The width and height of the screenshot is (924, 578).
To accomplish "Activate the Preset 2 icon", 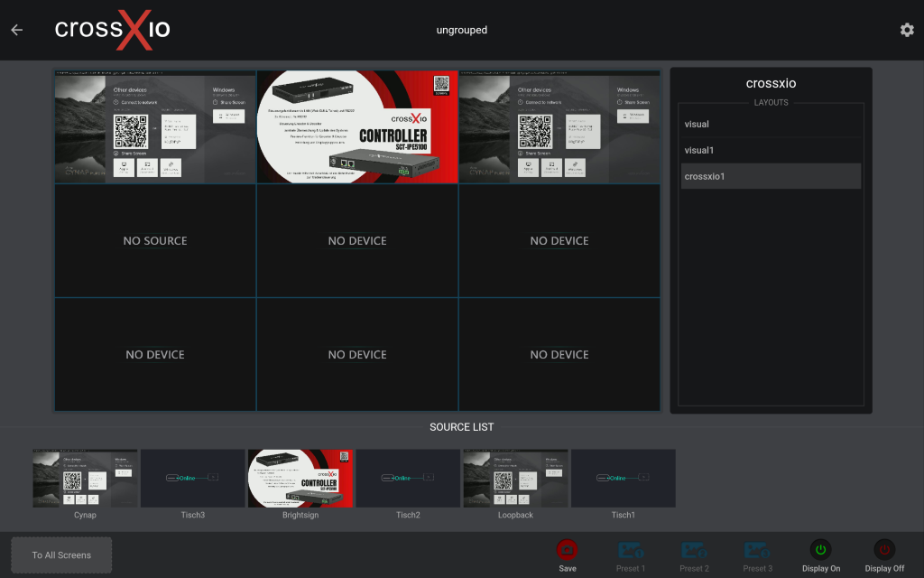I will click(x=694, y=549).
